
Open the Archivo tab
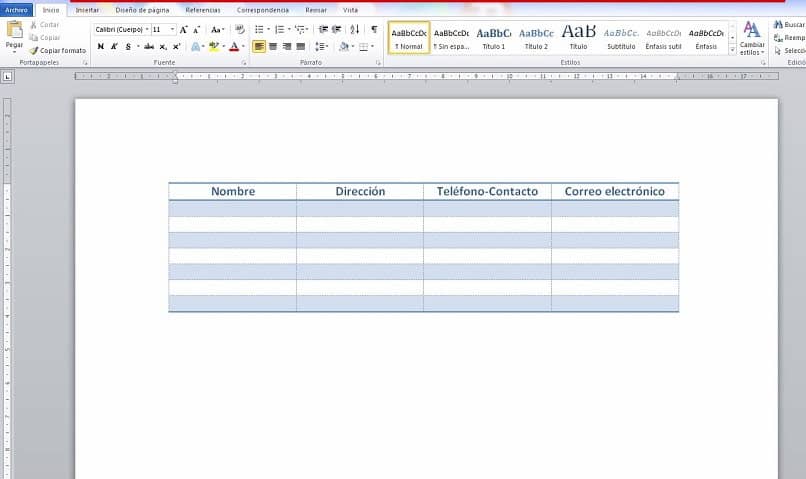[x=16, y=10]
